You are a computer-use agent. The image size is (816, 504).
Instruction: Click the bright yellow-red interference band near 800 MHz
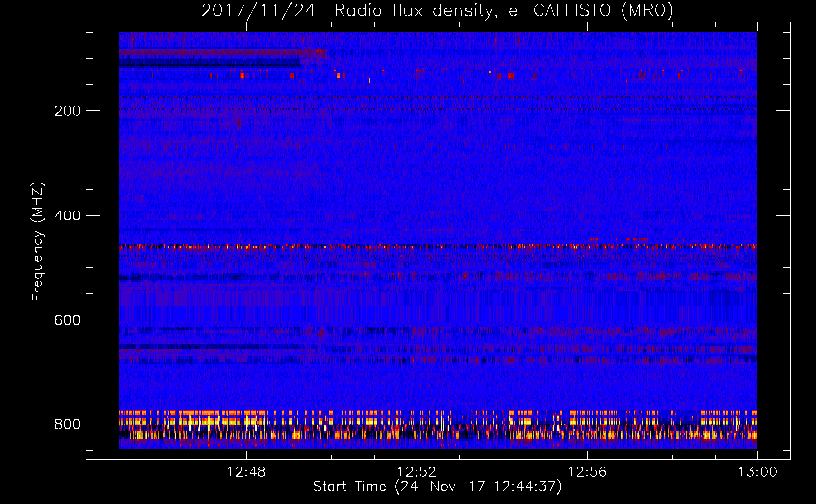(x=438, y=425)
